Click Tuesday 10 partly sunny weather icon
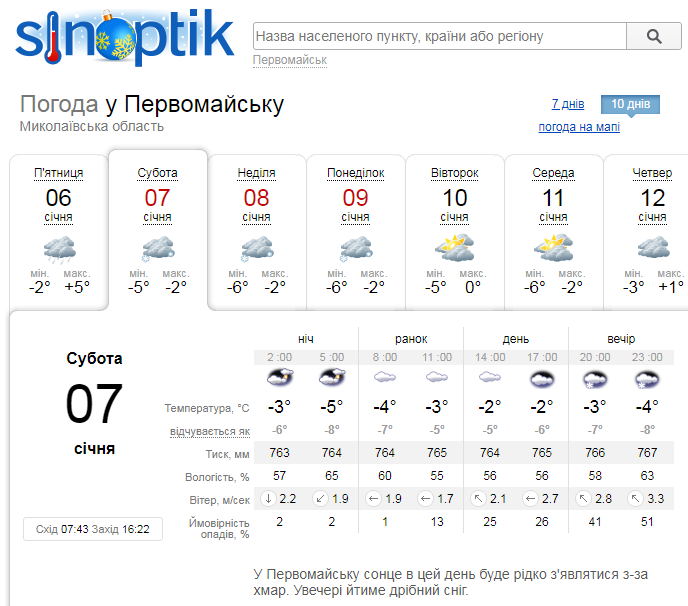The width and height of the screenshot is (688, 606). (x=454, y=247)
